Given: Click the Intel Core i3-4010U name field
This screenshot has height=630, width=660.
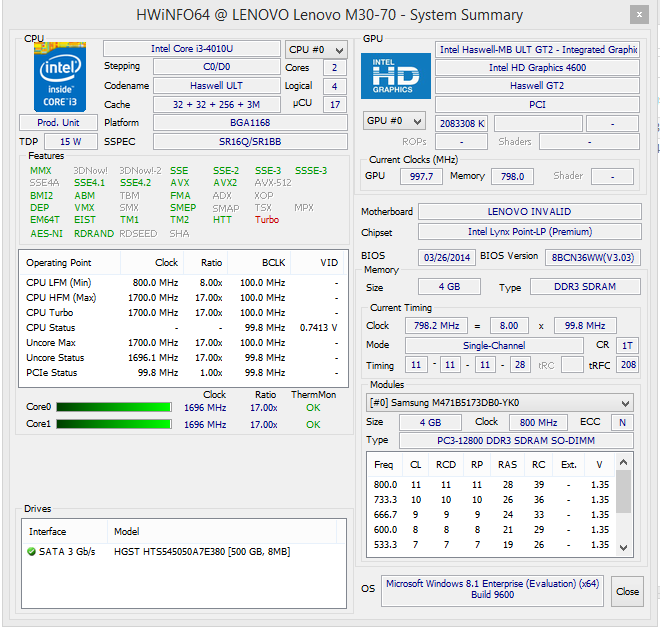Looking at the screenshot, I should 192,49.
